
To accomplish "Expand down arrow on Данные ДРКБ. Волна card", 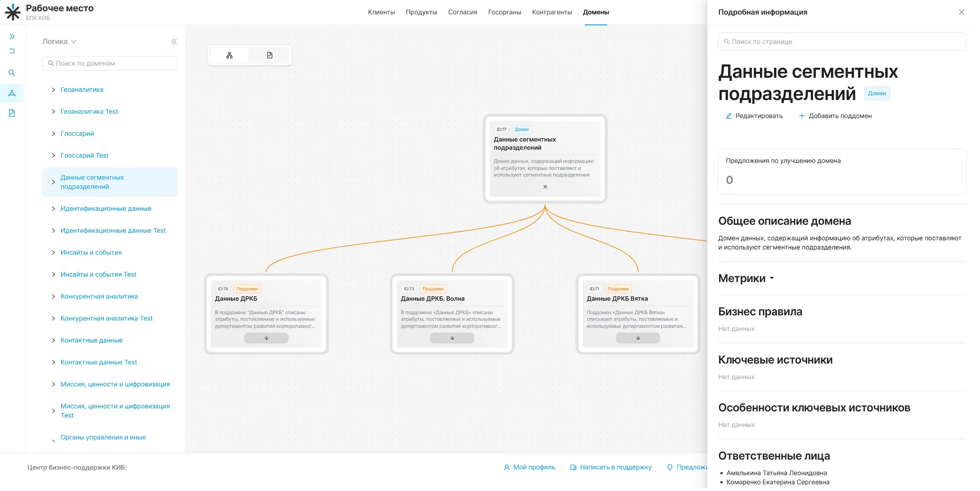I will pyautogui.click(x=452, y=338).
